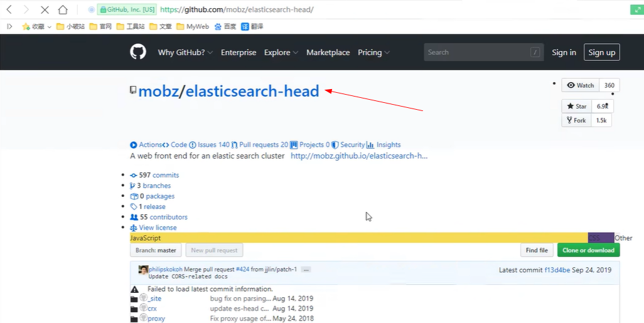The height and width of the screenshot is (323, 644).
Task: Open the 百度 Baidu bookmark
Action: [x=225, y=26]
